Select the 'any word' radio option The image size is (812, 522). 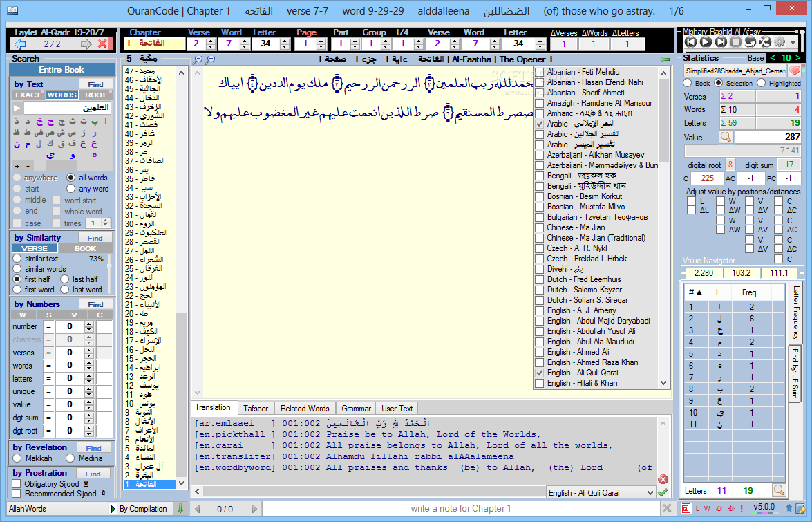coord(70,189)
